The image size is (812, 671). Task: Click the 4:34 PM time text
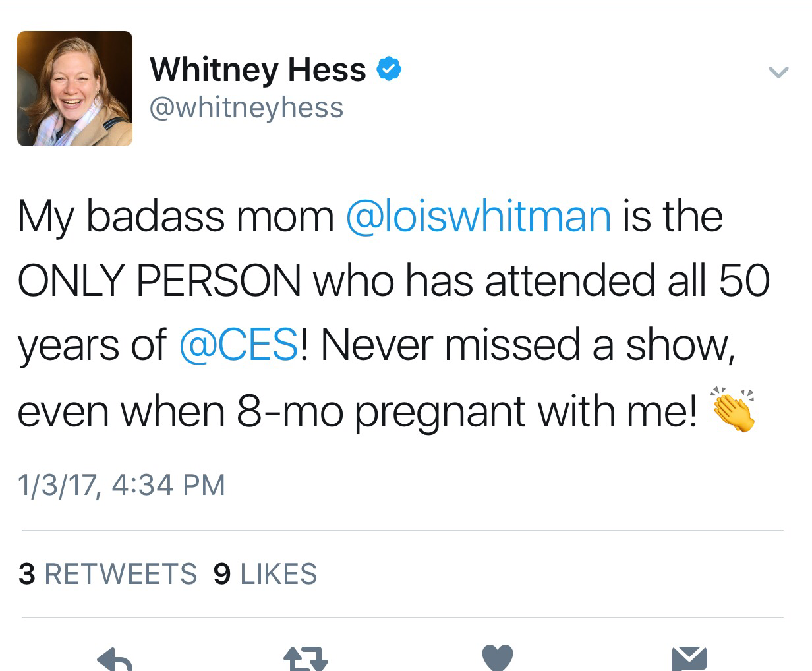[x=169, y=485]
